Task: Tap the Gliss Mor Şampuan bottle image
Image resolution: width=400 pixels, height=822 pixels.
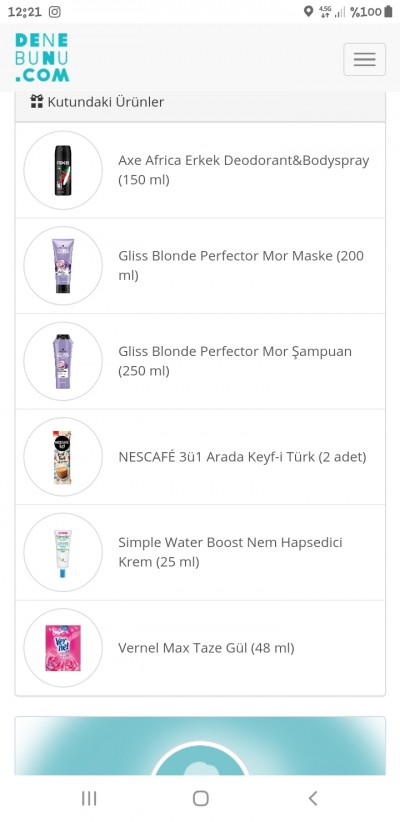Action: (63, 361)
